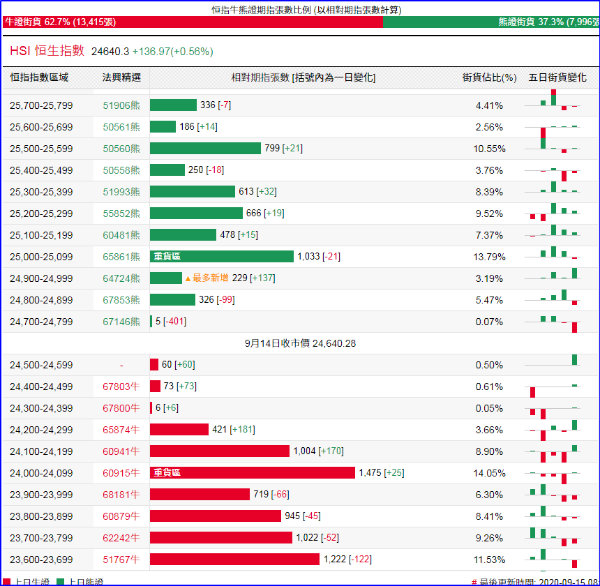
Task: Click the green bar in 25,500-25,599 row
Action: point(205,148)
